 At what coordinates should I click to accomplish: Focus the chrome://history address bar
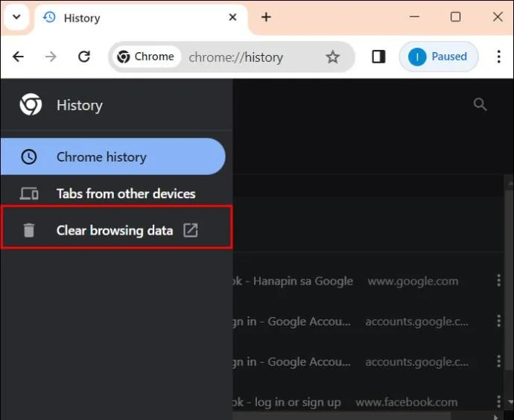(x=235, y=57)
